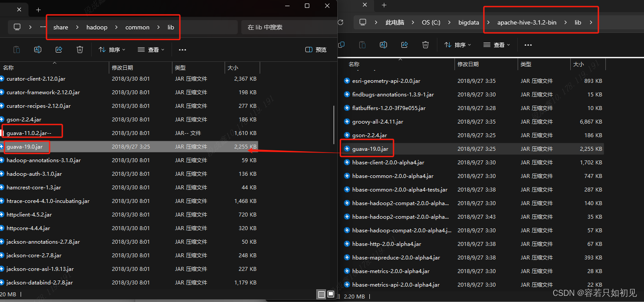Show hidden breadcrumb folders via address bar ellipsis
644x302 pixels.
43,27
